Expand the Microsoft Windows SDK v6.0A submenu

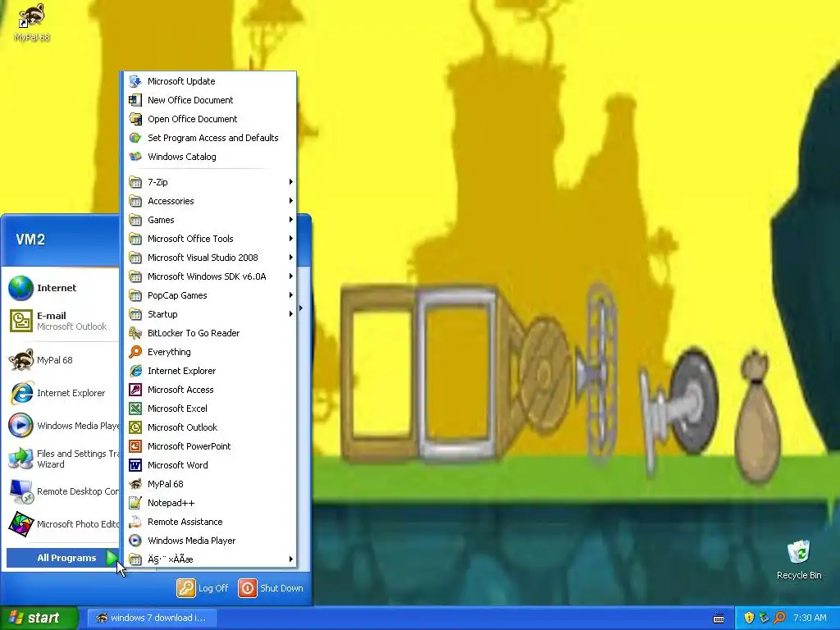click(x=210, y=276)
